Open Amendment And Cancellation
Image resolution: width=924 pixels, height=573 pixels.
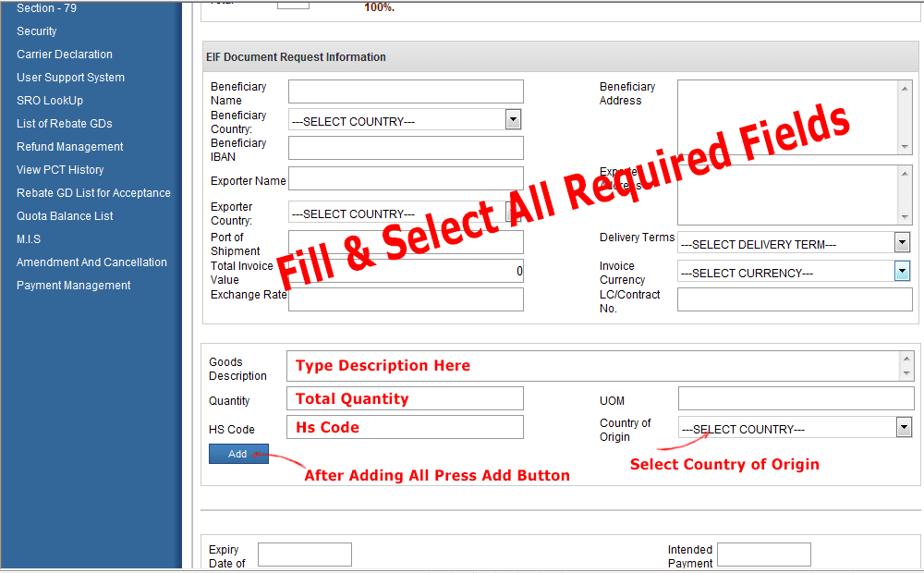91,262
